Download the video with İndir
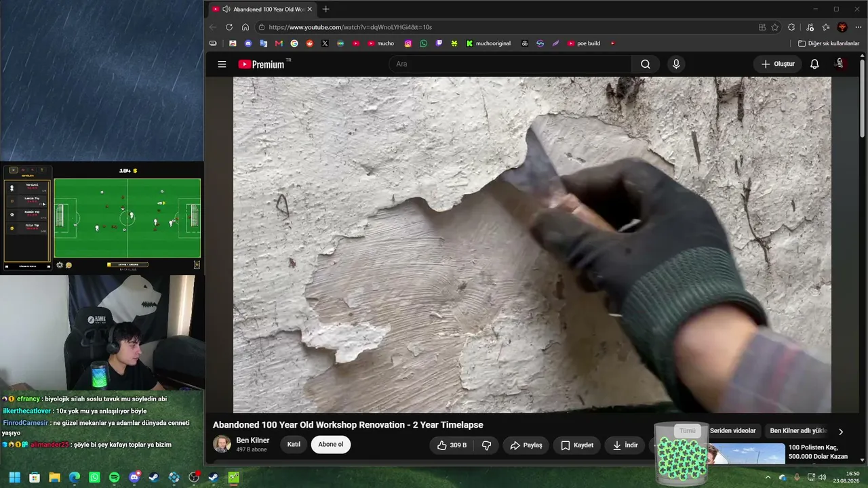This screenshot has height=488, width=868. [x=625, y=445]
